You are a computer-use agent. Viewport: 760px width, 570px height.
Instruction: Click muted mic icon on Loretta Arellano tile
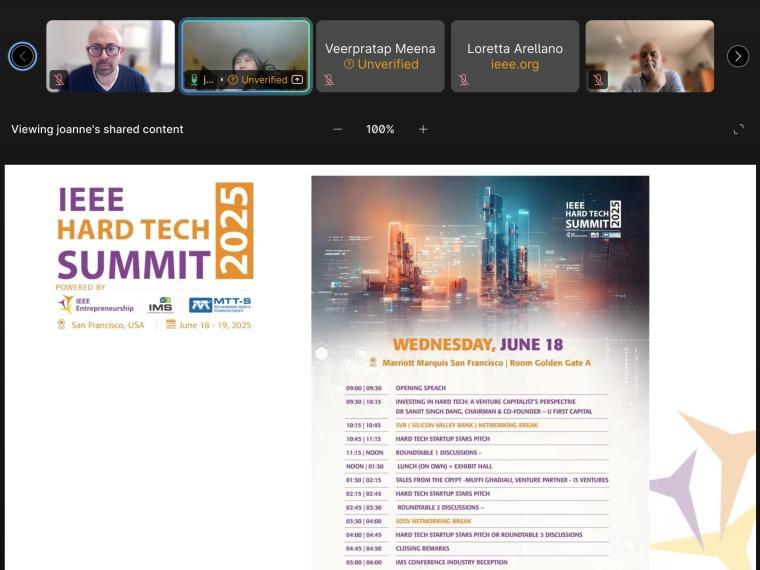(464, 79)
